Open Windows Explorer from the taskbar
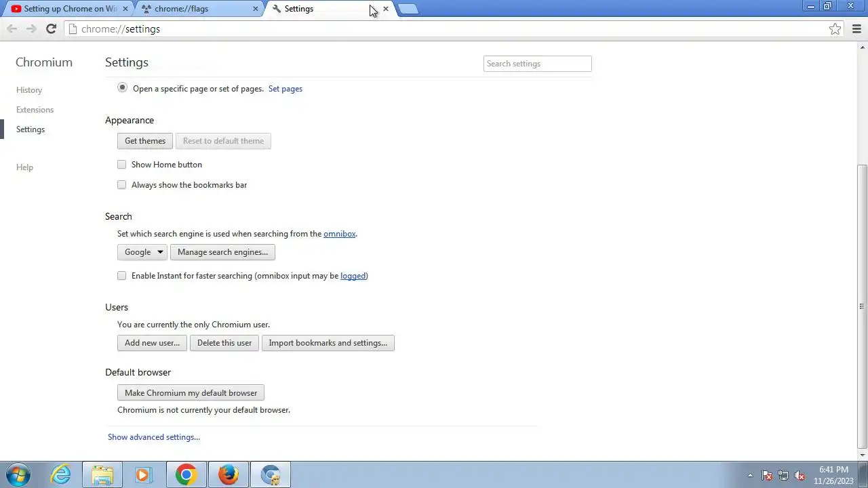 tap(102, 474)
